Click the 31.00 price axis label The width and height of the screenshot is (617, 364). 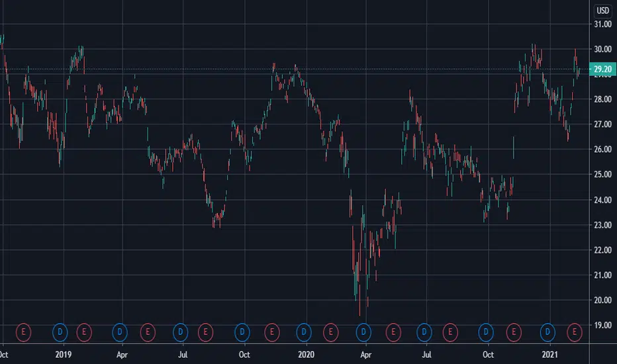click(602, 24)
